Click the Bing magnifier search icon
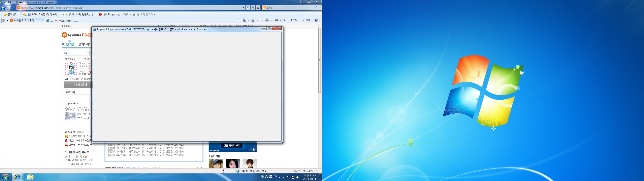Screen dimensions: 644x181 point(316,8)
